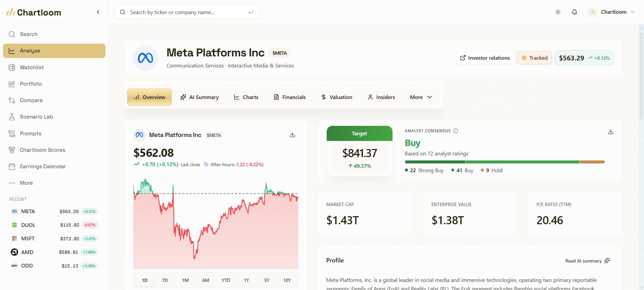Click the P/E Ratio (TTM) card

coord(575,214)
